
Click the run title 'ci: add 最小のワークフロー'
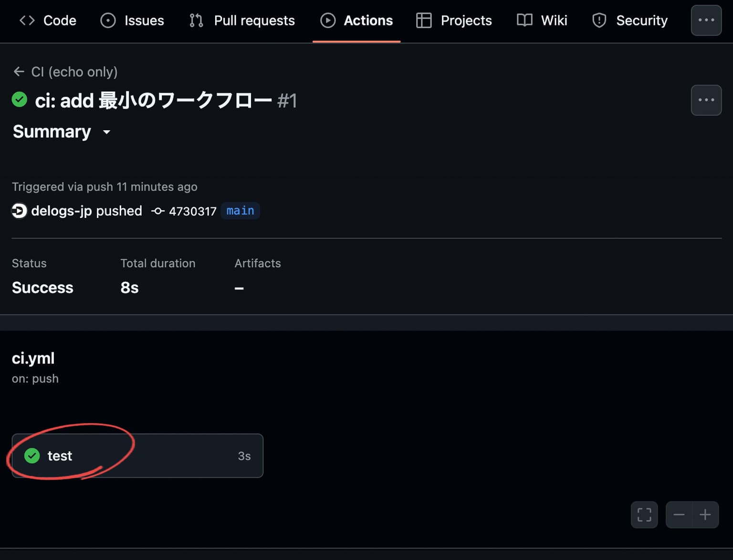point(154,101)
